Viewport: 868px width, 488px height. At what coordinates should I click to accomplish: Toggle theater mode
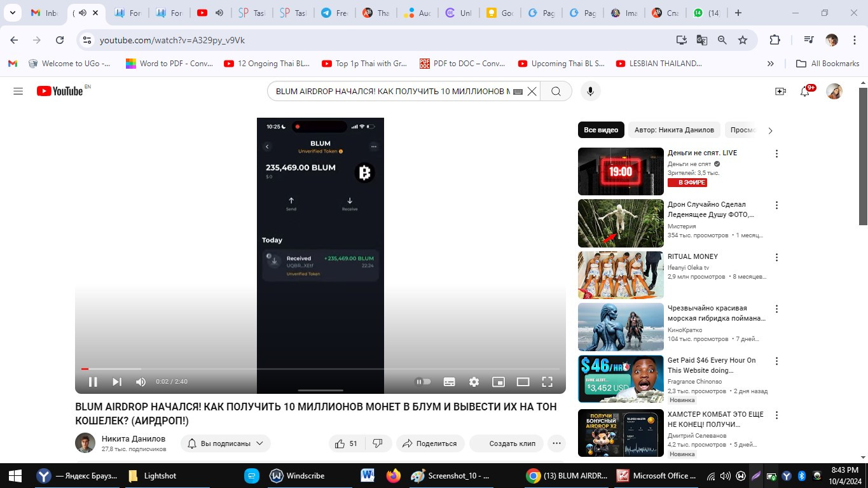(523, 382)
